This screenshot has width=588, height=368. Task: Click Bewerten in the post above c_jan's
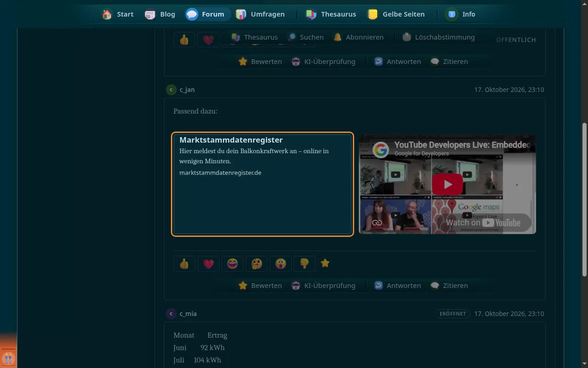(x=260, y=62)
